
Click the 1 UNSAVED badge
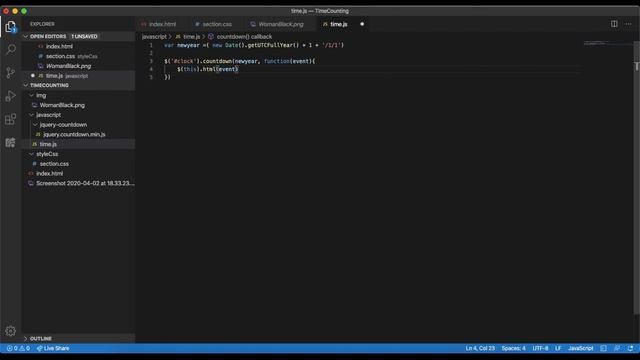coord(84,36)
